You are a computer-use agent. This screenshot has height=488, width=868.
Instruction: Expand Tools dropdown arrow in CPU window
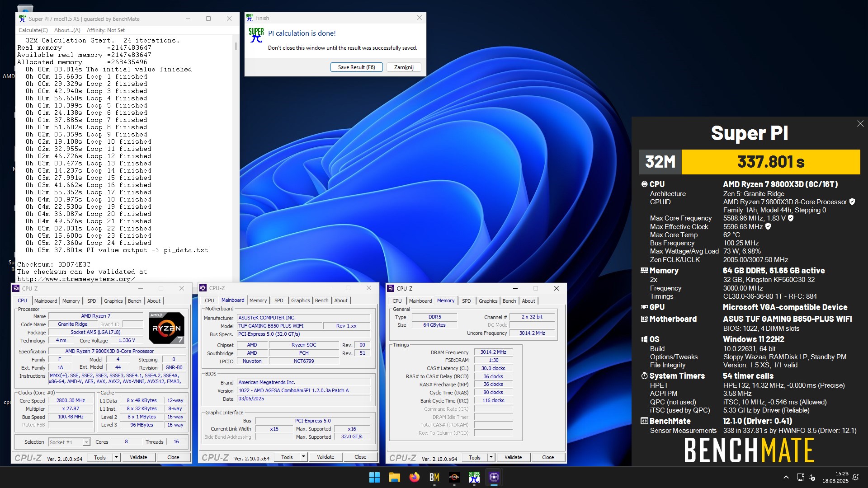click(116, 457)
